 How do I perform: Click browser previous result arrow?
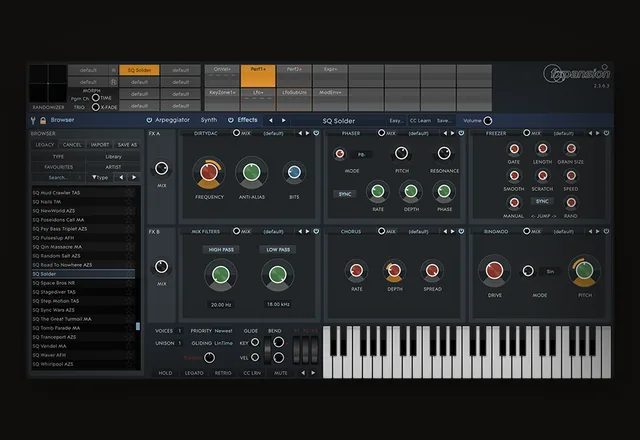coord(121,178)
